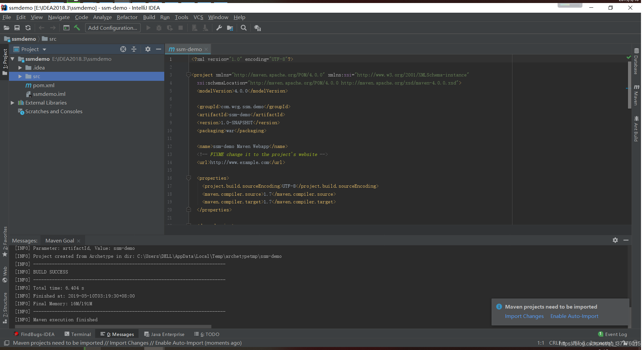644x350 pixels.
Task: Open the Maven tool window
Action: [x=636, y=95]
